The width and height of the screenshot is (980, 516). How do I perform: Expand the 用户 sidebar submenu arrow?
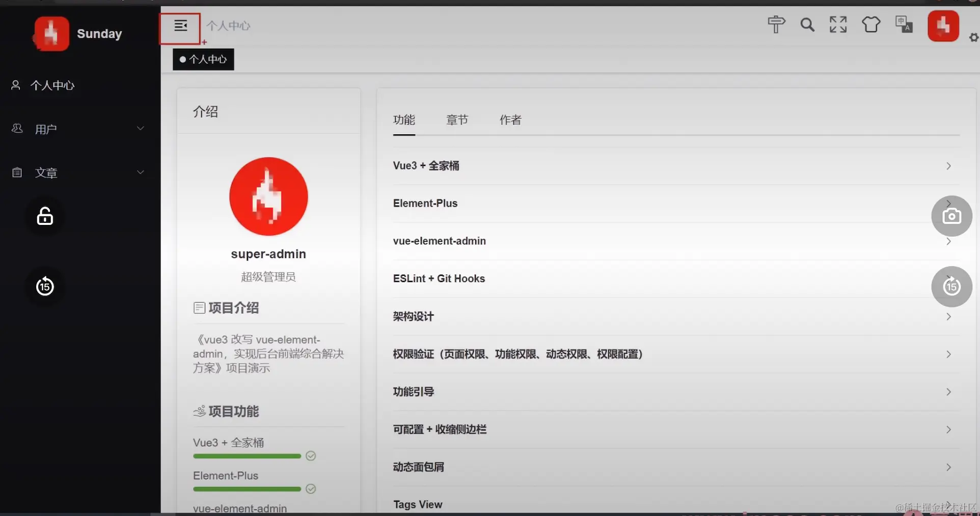tap(141, 128)
